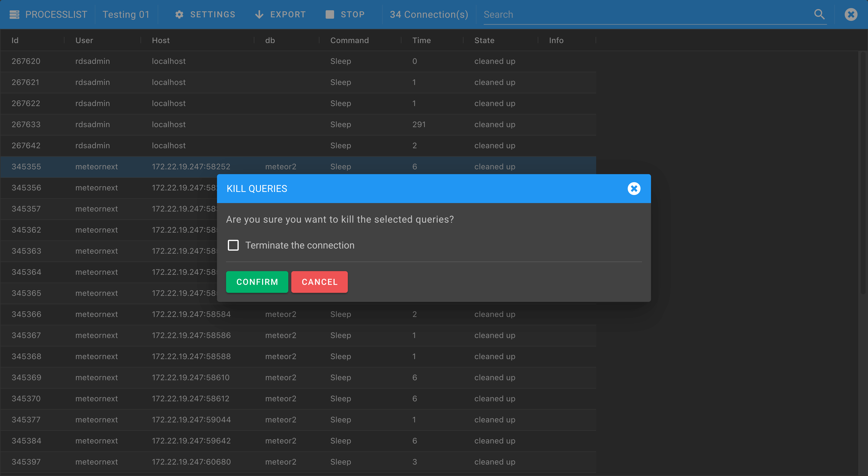Select row with Id 345365

(x=108, y=293)
